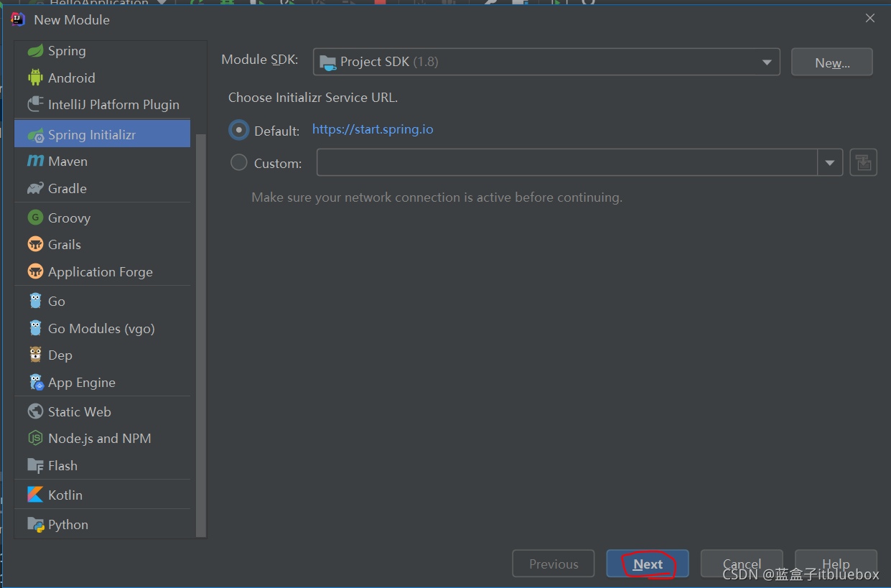
Task: Select the Go list entry text
Action: [x=57, y=302]
